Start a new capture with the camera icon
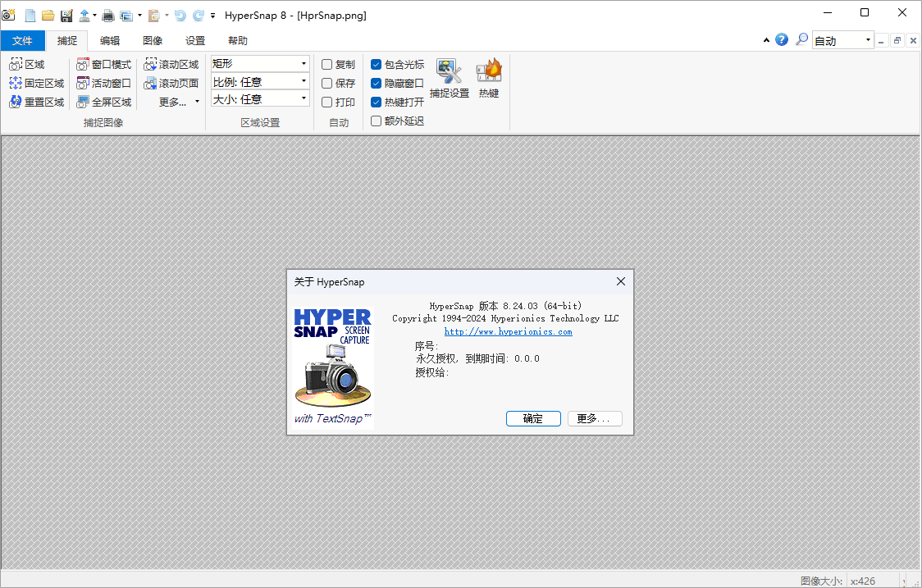 tap(9, 15)
